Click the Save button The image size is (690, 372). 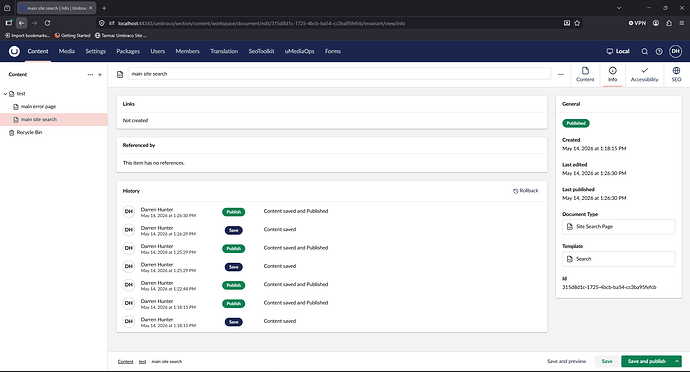(607, 361)
